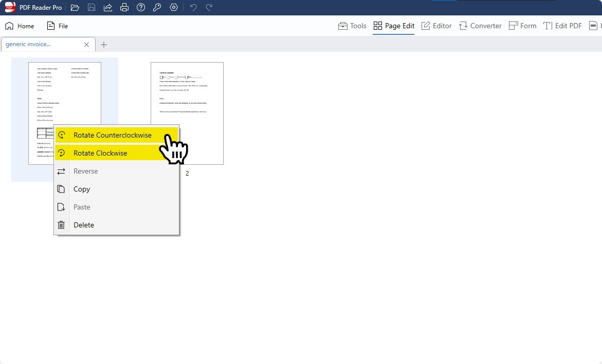Viewport: 602px width, 364px height.
Task: Select the Page Edit tab
Action: [394, 26]
